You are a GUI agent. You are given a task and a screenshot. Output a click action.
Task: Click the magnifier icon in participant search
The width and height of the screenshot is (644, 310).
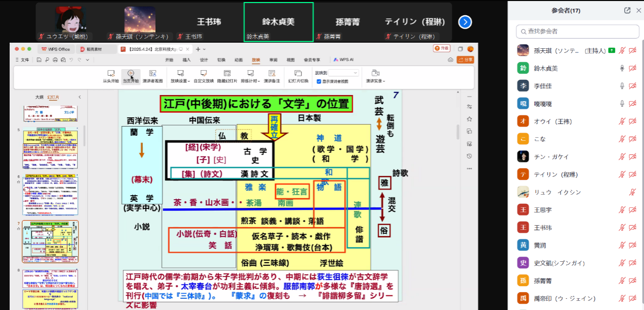523,32
